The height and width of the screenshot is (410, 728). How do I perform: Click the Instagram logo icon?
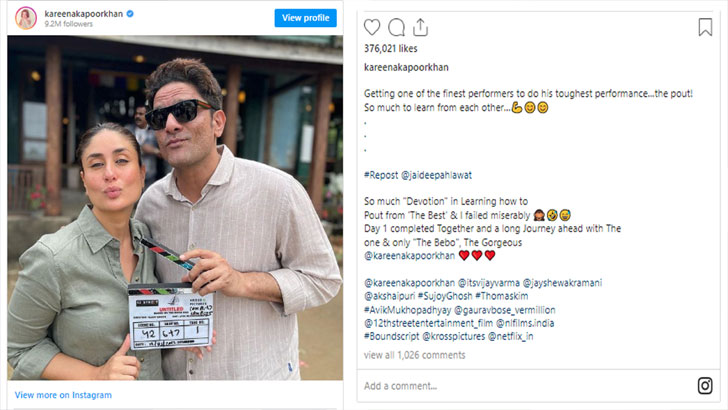tap(705, 386)
